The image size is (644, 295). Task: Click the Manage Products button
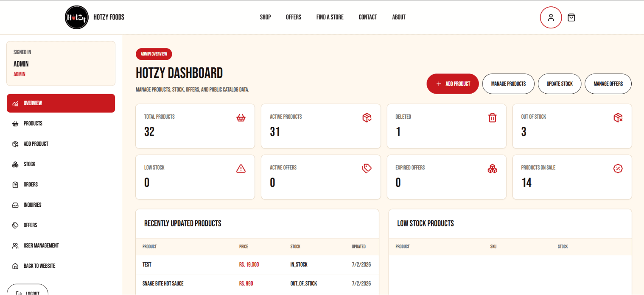508,84
